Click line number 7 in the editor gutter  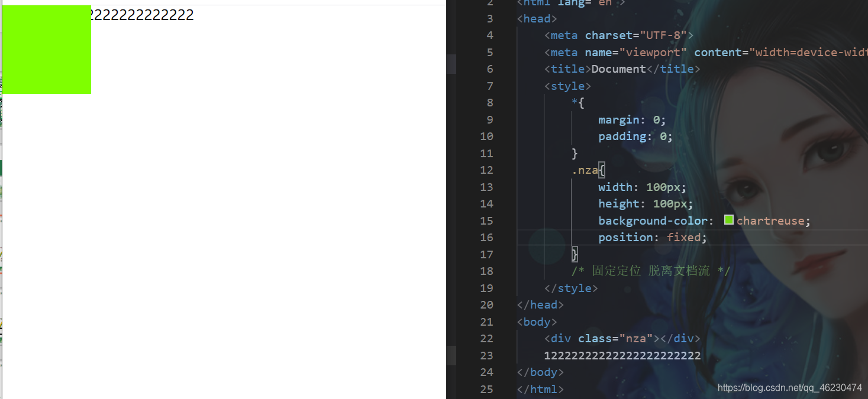[x=489, y=86]
